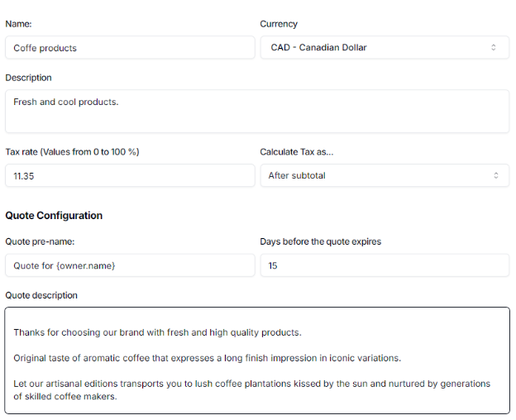This screenshot has width=516, height=420.
Task: Click the Calculate Tax as... label
Action: (296, 152)
